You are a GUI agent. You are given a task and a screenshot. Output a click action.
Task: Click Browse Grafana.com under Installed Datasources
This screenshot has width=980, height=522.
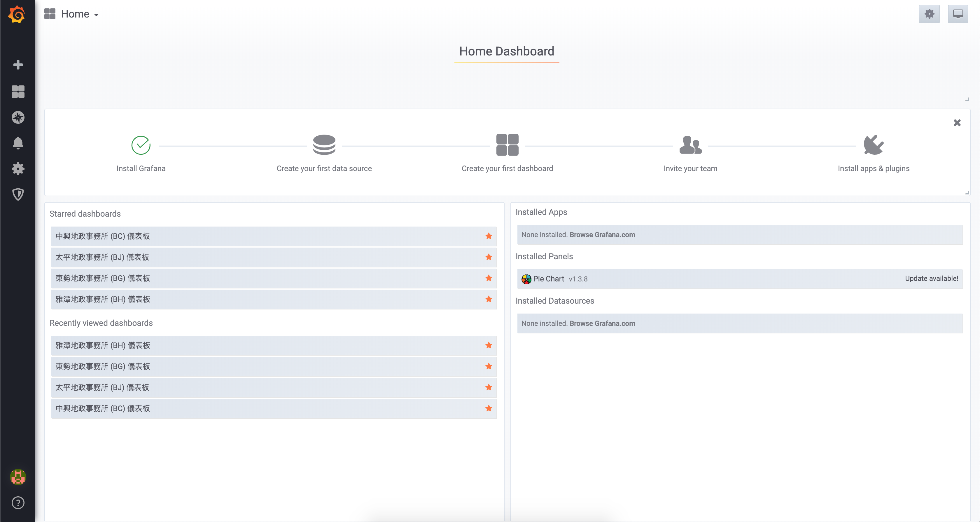[x=602, y=323]
